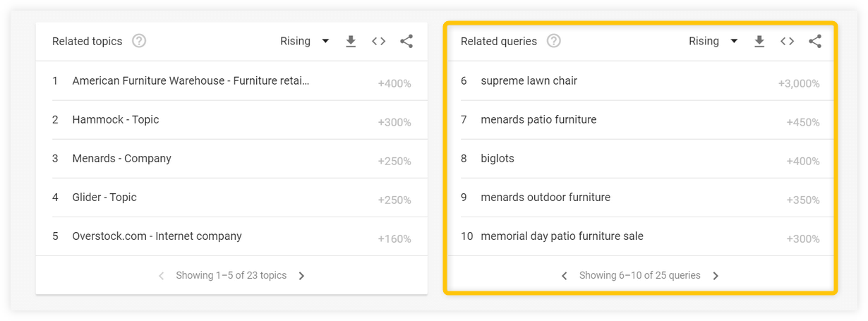Open embed code for Related topics
This screenshot has width=868, height=321.
coord(379,42)
